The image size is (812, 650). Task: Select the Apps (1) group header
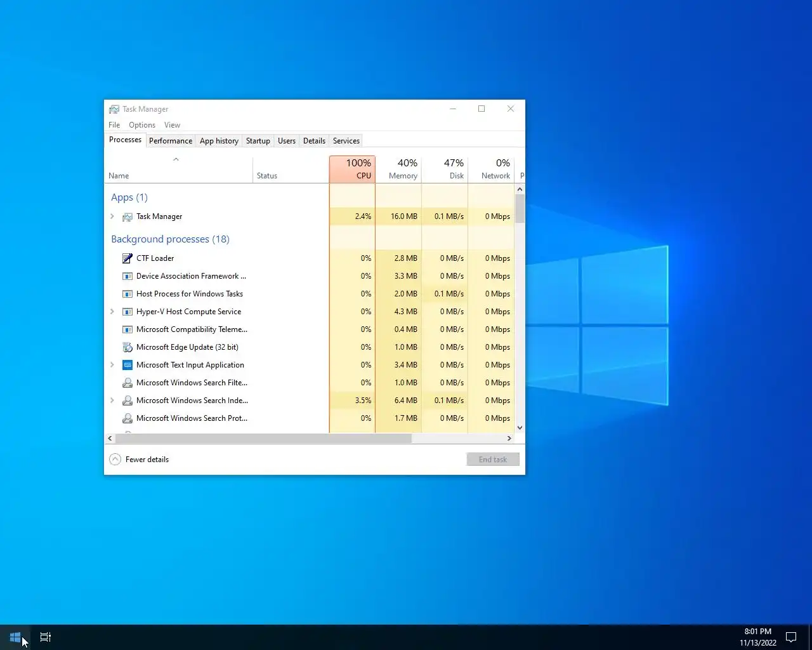pos(129,197)
